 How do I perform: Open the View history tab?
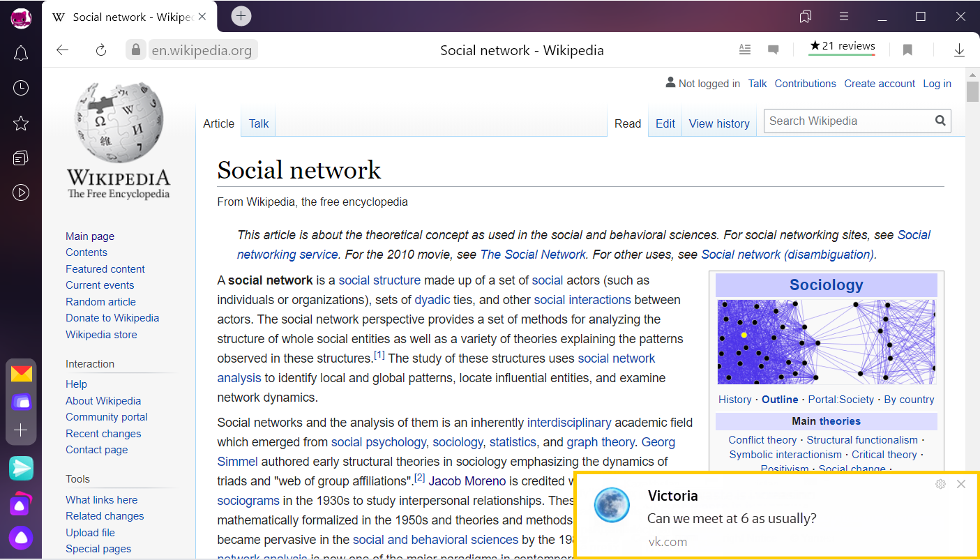click(x=719, y=123)
